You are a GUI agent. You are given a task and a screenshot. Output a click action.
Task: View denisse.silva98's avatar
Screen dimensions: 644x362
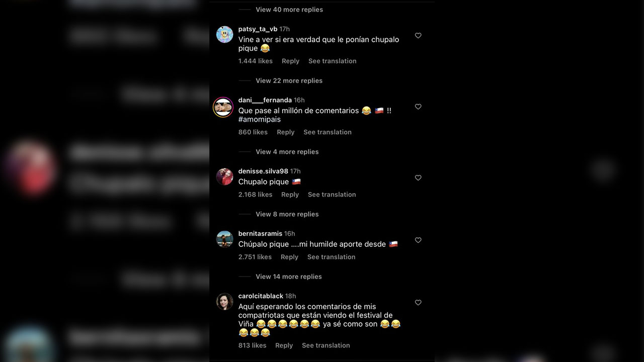click(224, 177)
